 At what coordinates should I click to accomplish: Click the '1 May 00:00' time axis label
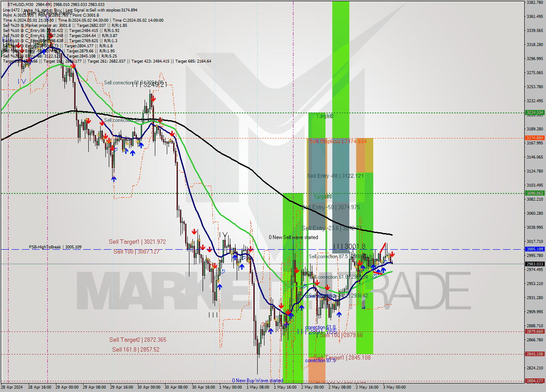pyautogui.click(x=230, y=387)
